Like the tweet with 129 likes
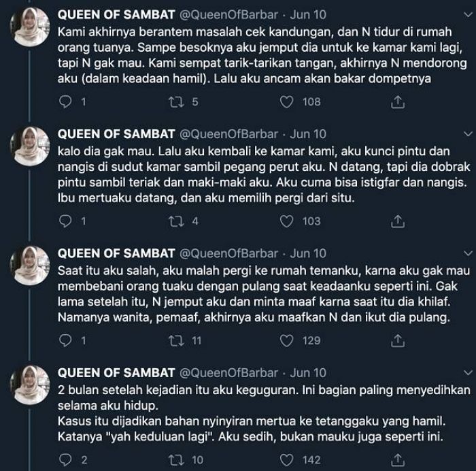This screenshot has height=471, width=476. [x=286, y=340]
